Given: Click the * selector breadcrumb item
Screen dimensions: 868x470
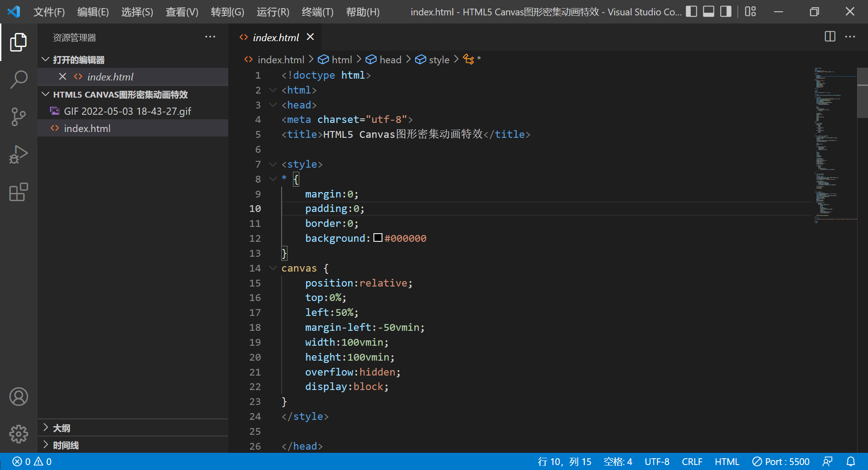Looking at the screenshot, I should click(x=472, y=60).
